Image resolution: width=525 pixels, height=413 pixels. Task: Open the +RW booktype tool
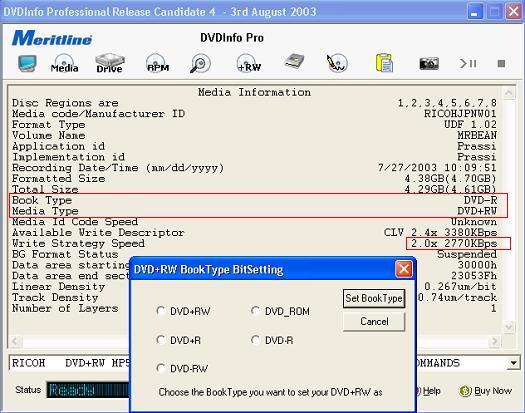(x=248, y=63)
